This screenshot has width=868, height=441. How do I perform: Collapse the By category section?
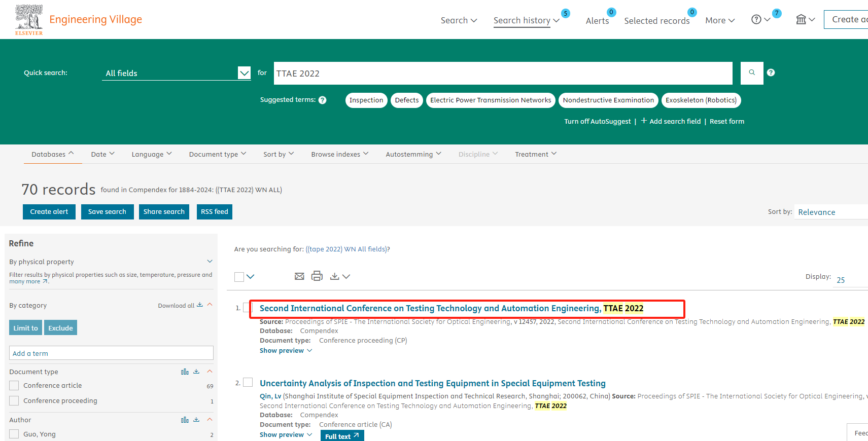pyautogui.click(x=210, y=305)
